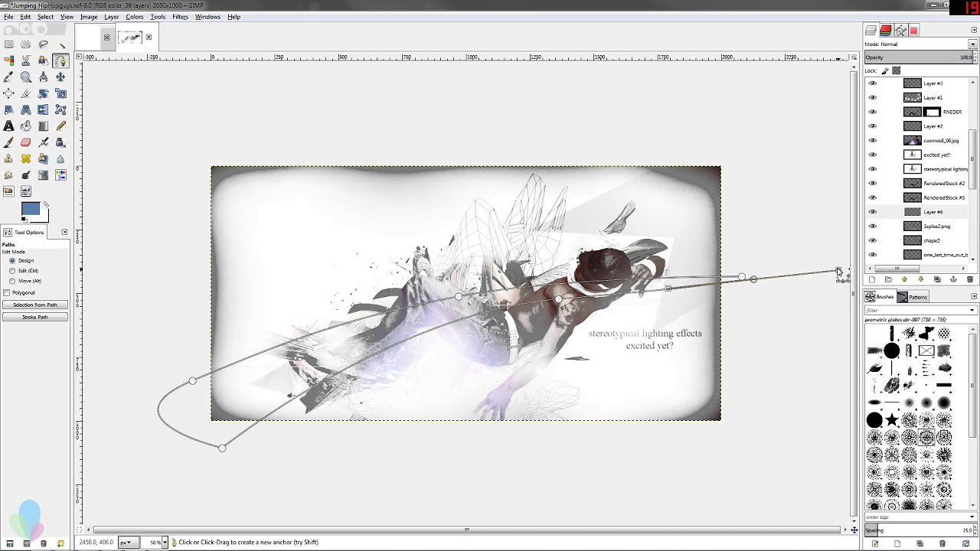Open the Filters menu
This screenshot has width=980, height=551.
point(180,17)
